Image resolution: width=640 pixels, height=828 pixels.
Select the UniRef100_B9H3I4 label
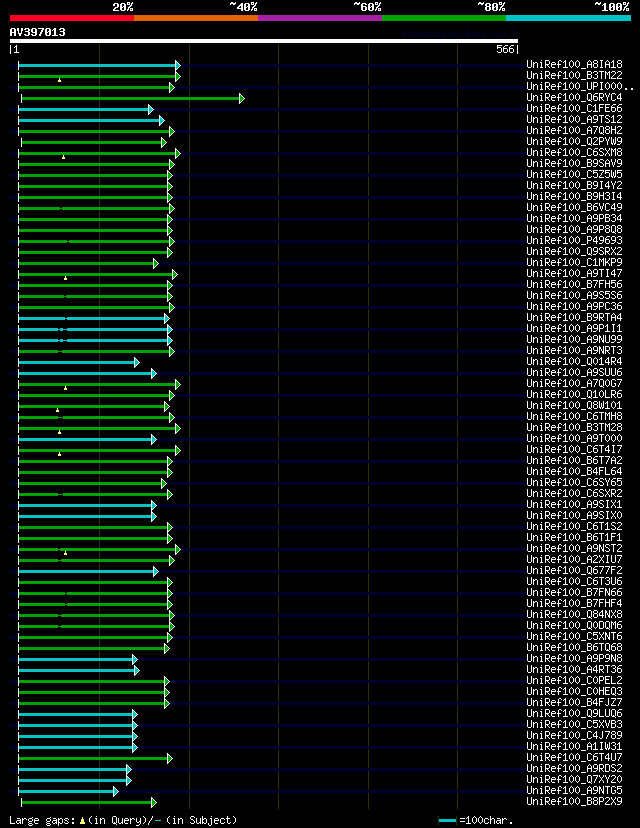(574, 197)
